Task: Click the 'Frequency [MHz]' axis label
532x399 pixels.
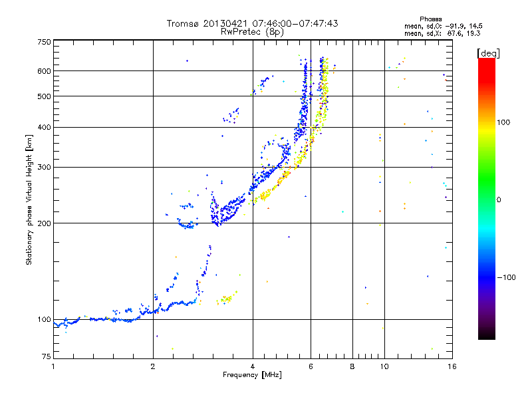Action: 252,375
